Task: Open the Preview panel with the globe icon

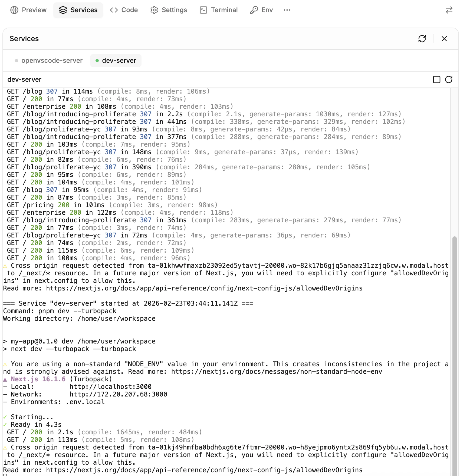Action: 28,10
